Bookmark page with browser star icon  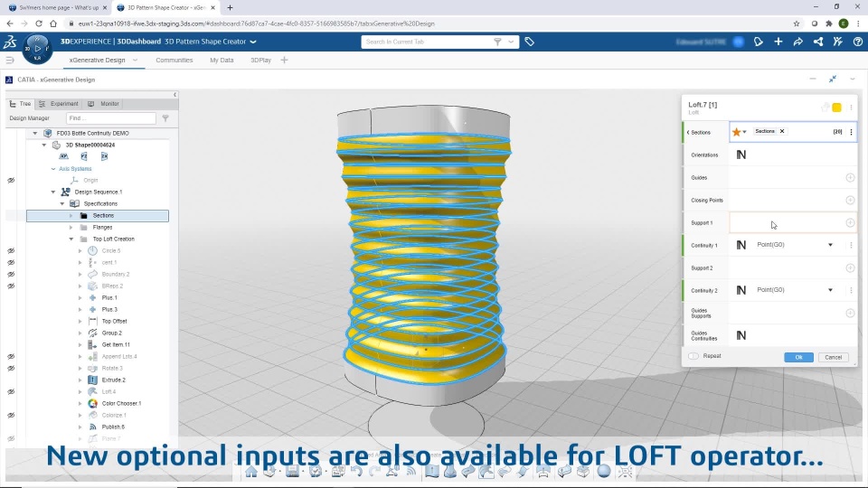[797, 23]
